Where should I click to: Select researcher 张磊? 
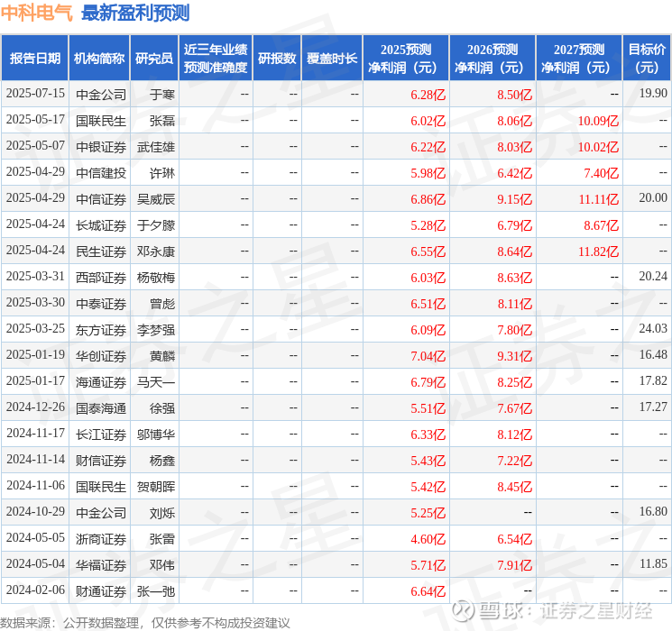point(162,121)
